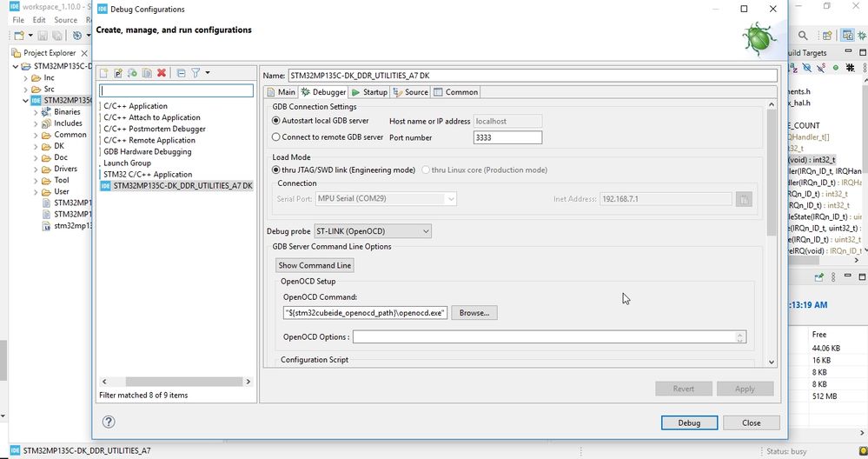The height and width of the screenshot is (459, 868).
Task: Click the filter funnel icon
Action: 195,73
